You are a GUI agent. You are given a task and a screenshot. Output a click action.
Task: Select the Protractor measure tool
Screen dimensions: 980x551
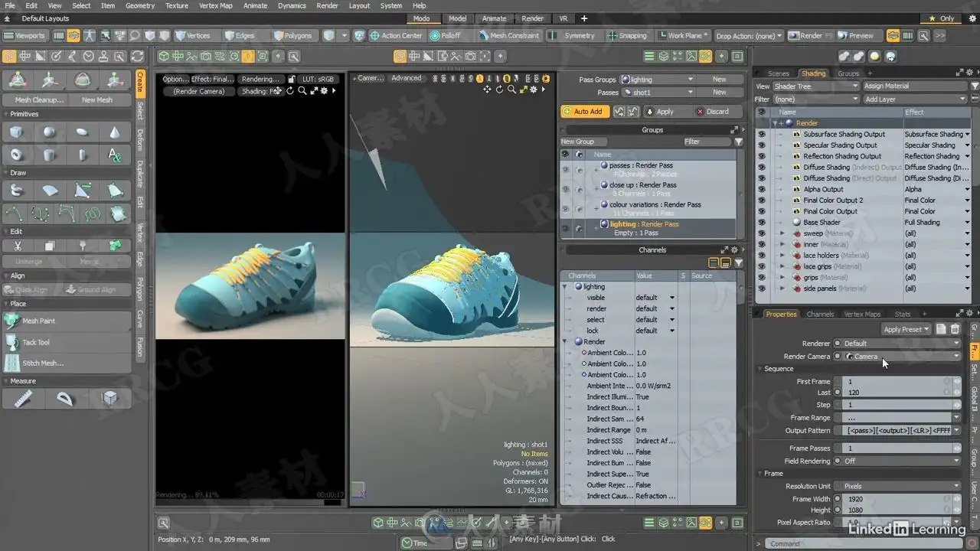point(66,398)
